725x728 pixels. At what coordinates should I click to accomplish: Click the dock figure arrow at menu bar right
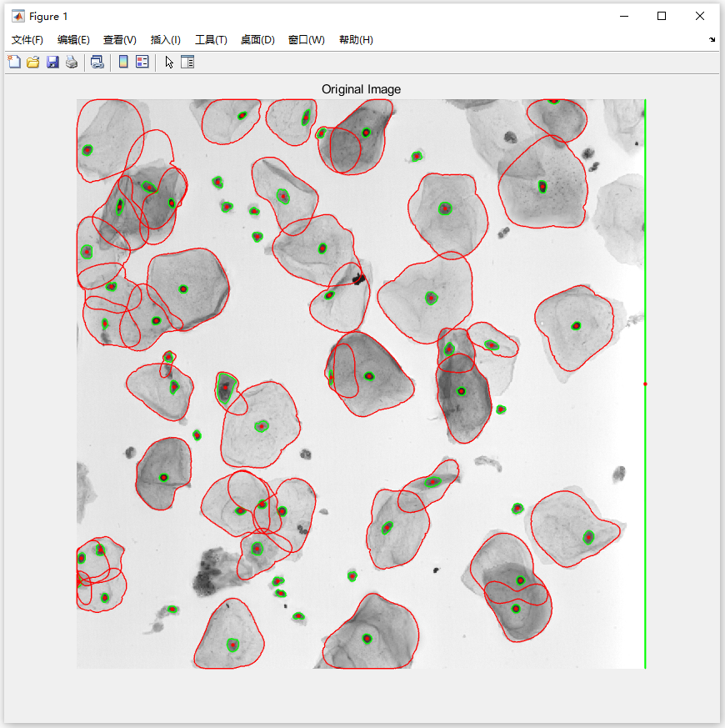712,40
